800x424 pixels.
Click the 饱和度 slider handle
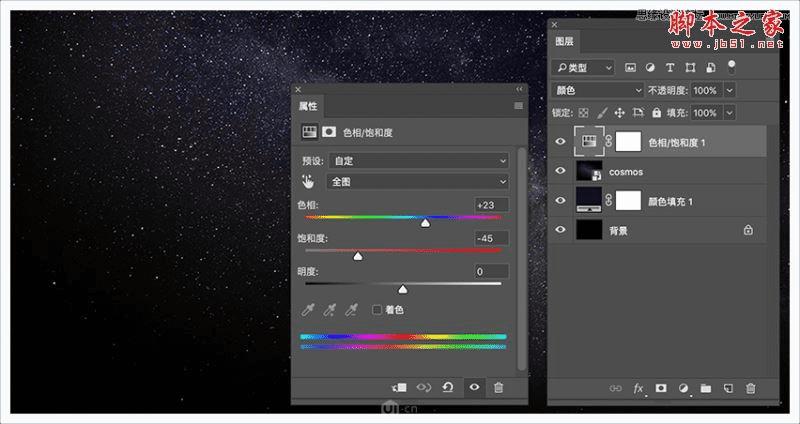pos(358,256)
